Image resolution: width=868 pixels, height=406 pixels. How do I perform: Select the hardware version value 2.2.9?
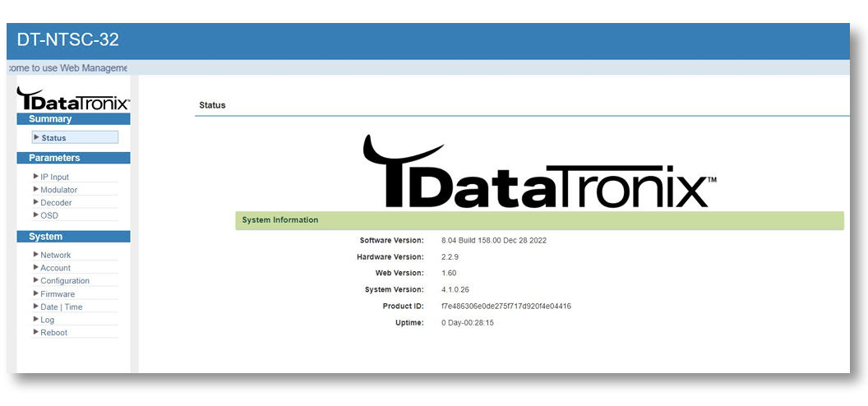click(450, 256)
